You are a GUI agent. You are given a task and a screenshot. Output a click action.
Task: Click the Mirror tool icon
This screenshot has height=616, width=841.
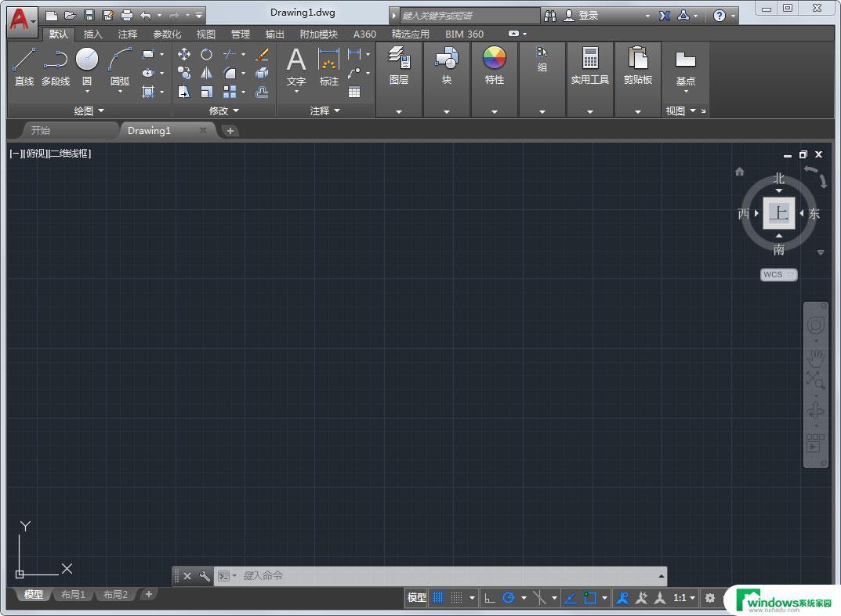point(206,73)
